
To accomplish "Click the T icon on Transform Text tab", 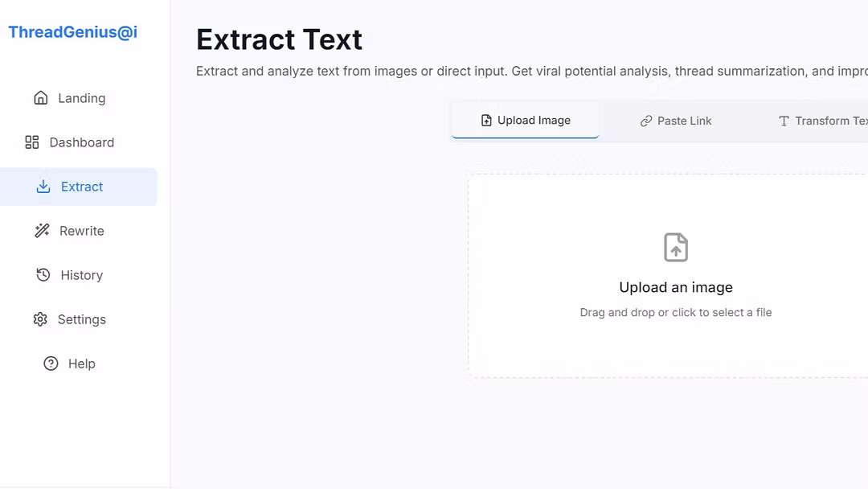I will [784, 121].
